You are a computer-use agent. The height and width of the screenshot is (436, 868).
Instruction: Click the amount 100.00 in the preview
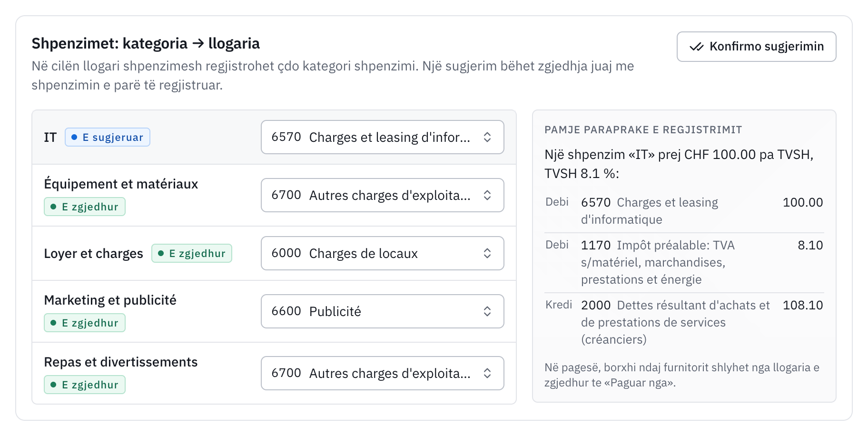(803, 202)
